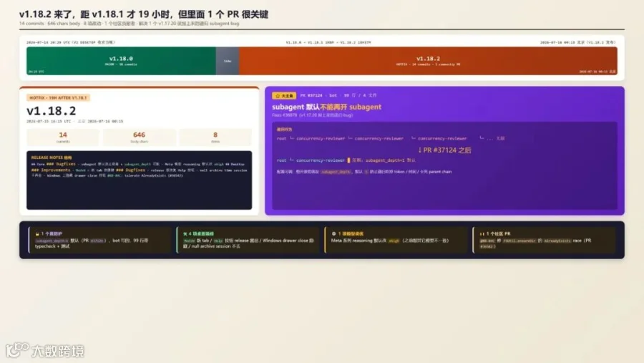The height and width of the screenshot is (363, 644).
Task: Click the subagent_depth code tag in purple panel
Action: pos(336,172)
